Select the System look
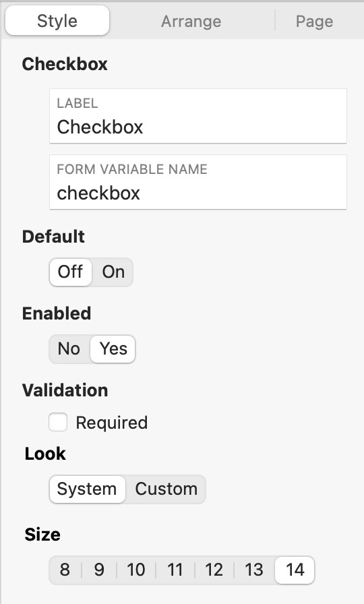The image size is (364, 604). [87, 489]
